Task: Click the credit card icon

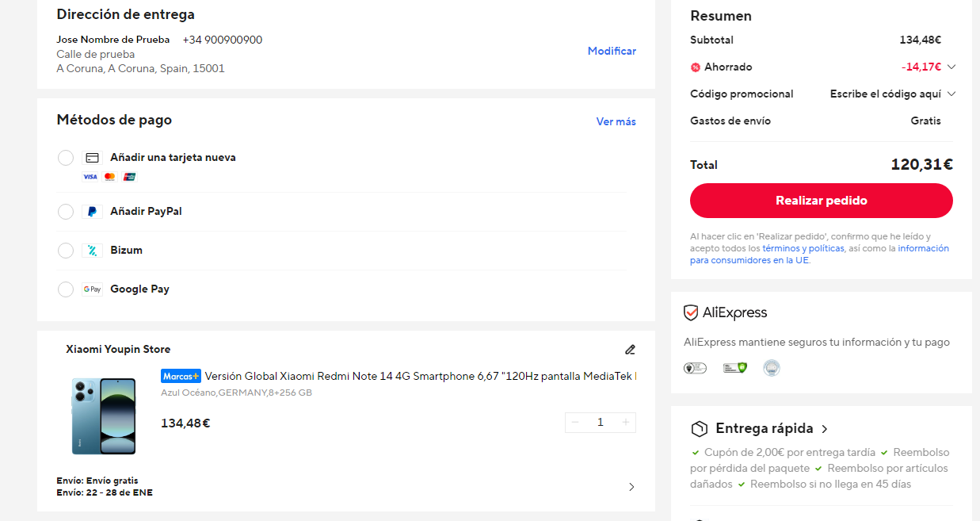Action: (92, 158)
